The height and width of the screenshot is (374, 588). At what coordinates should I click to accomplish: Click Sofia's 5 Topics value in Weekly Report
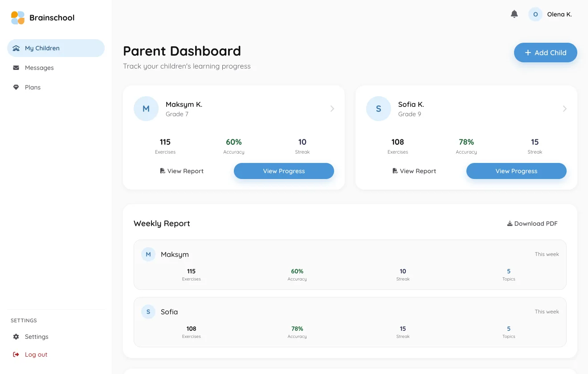point(509,329)
